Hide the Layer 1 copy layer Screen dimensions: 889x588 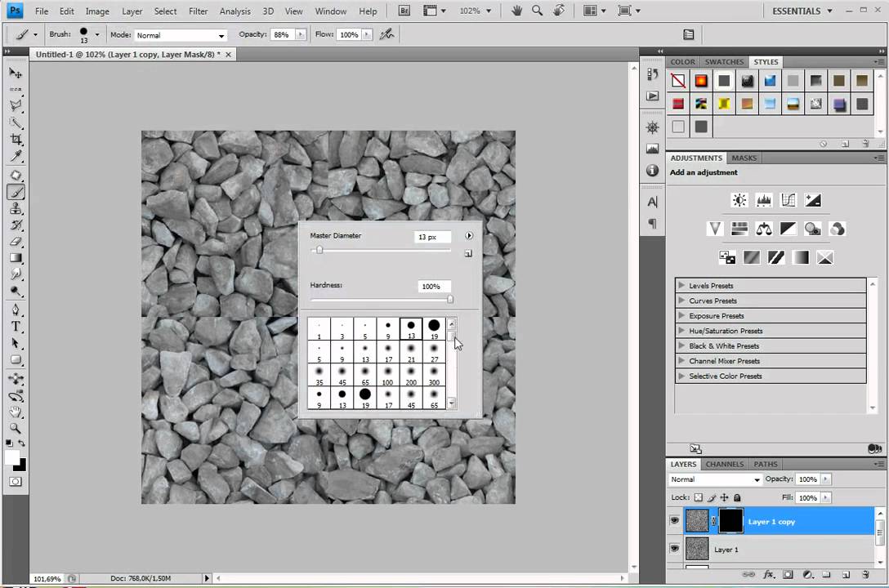click(674, 520)
